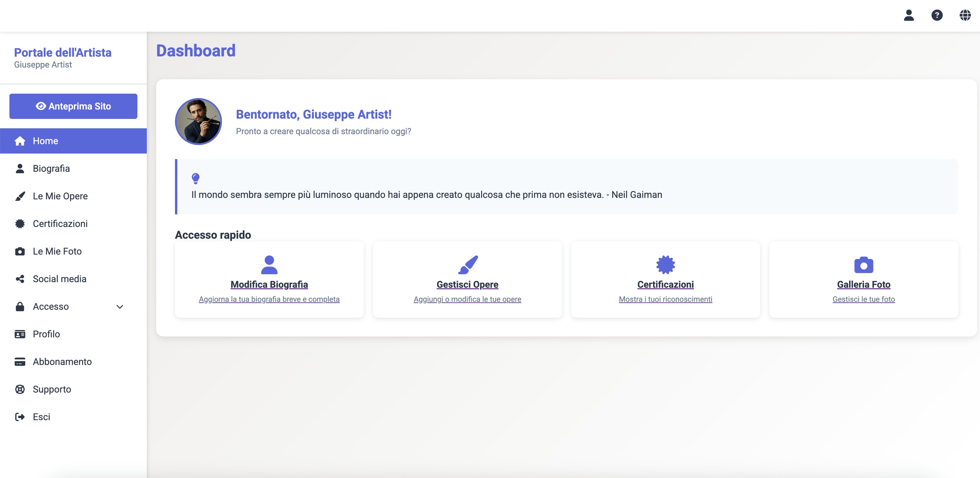Click the share icon beside Social media
Screen dimensions: 980x478
pyautogui.click(x=20, y=279)
